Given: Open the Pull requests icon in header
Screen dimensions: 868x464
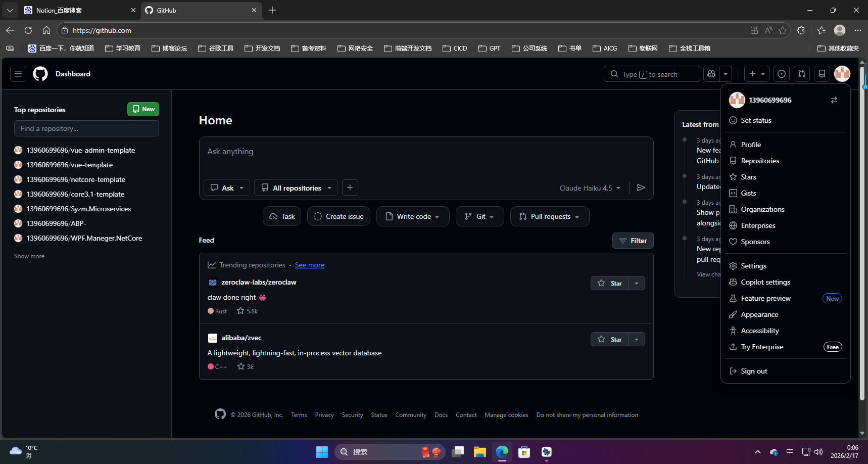Looking at the screenshot, I should 802,74.
